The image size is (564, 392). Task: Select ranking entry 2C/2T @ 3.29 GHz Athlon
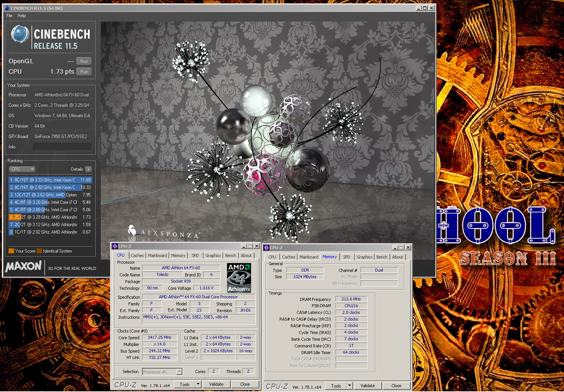[x=50, y=217]
